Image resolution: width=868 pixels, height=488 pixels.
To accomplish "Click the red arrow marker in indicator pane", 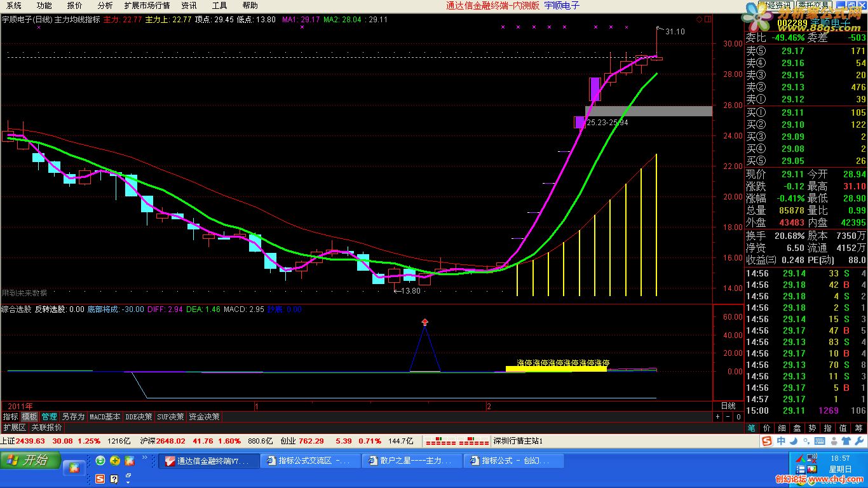I will coord(425,322).
